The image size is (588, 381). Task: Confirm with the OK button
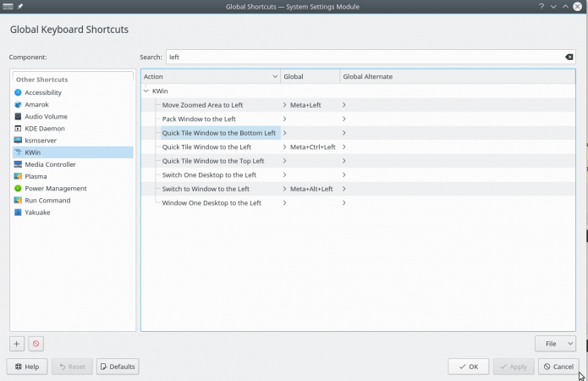tap(469, 367)
